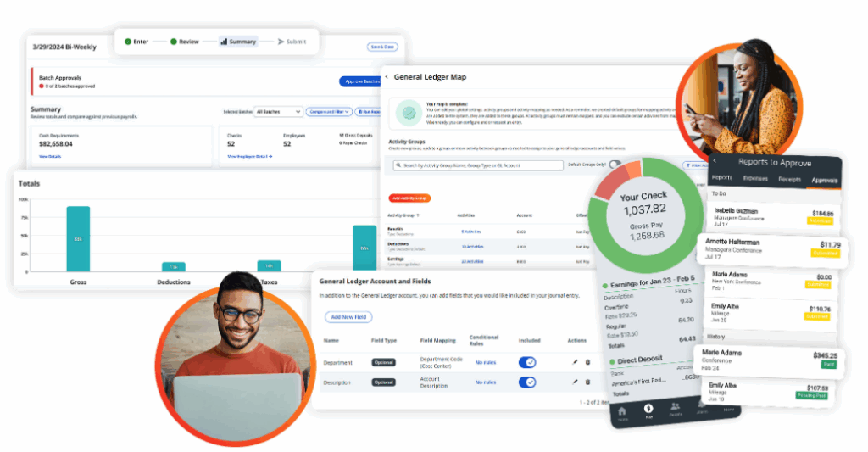Toggle the Default Groups Only switch
Viewport: 868px width, 452px height.
point(615,165)
